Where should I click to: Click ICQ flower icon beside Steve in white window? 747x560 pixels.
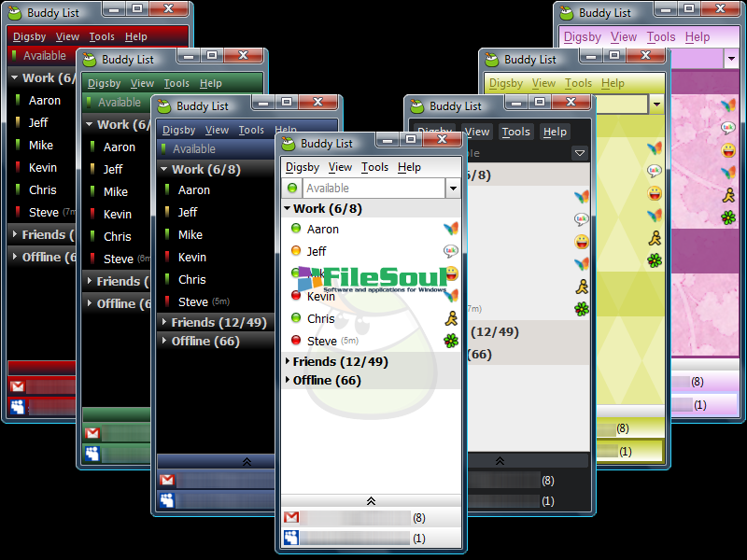(451, 341)
